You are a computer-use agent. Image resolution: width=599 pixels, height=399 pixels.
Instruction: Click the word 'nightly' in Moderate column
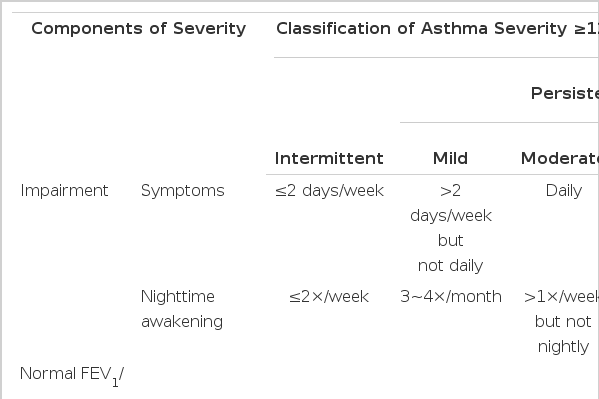(x=563, y=347)
